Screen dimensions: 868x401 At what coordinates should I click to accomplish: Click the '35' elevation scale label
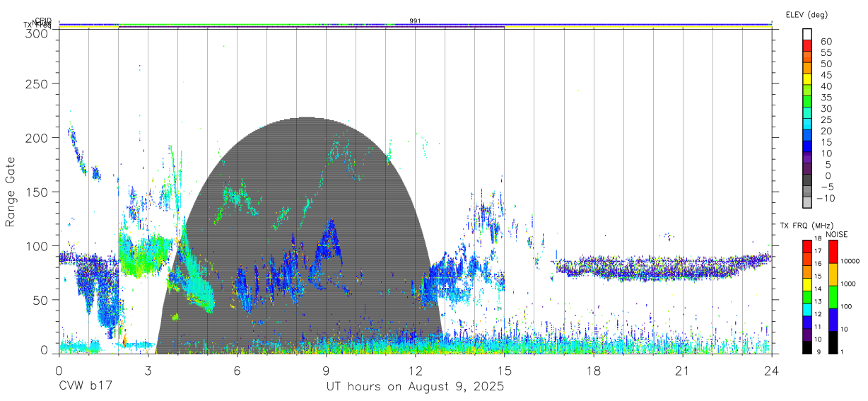point(826,98)
